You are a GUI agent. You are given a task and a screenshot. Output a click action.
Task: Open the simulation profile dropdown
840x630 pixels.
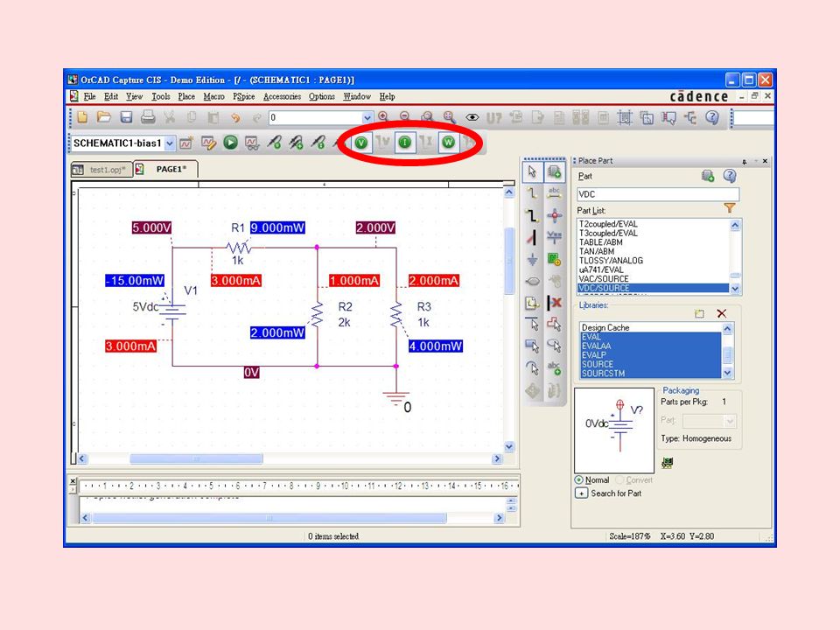170,143
